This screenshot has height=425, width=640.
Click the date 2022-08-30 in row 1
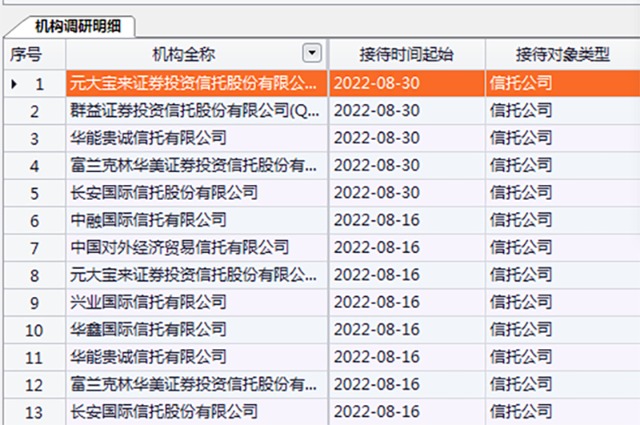click(x=377, y=83)
